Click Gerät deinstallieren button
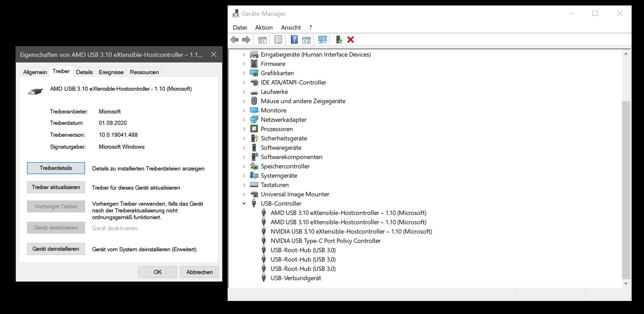 (x=56, y=249)
